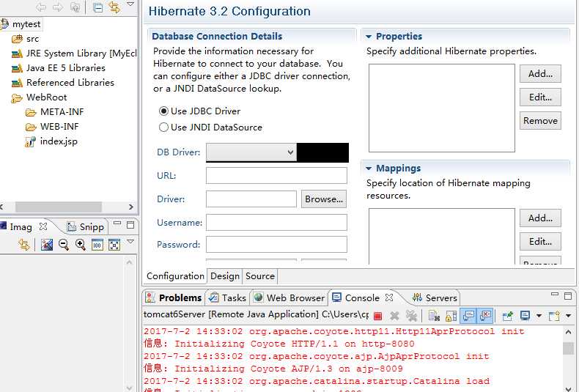Select the META-INF folder
The width and height of the screenshot is (579, 392).
coord(62,112)
